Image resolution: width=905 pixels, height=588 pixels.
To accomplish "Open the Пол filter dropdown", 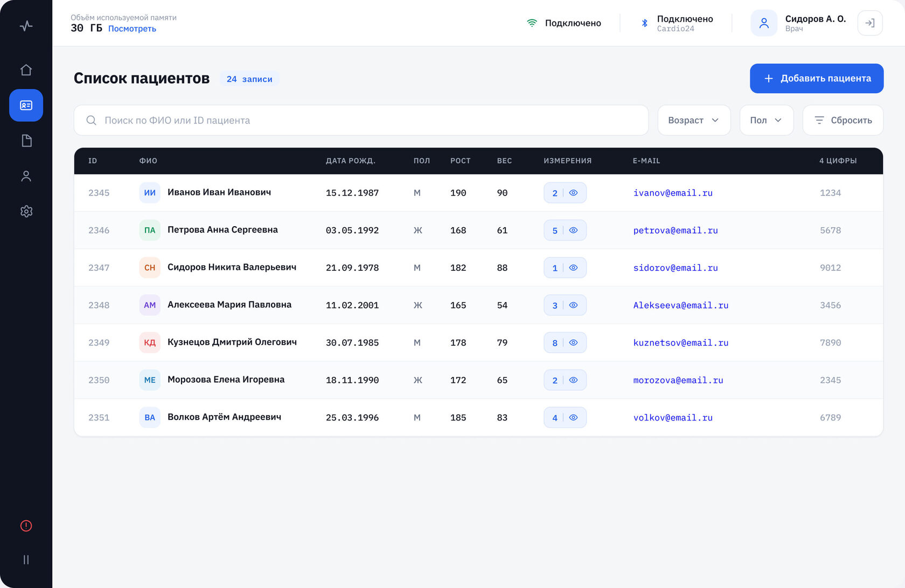I will [x=766, y=120].
